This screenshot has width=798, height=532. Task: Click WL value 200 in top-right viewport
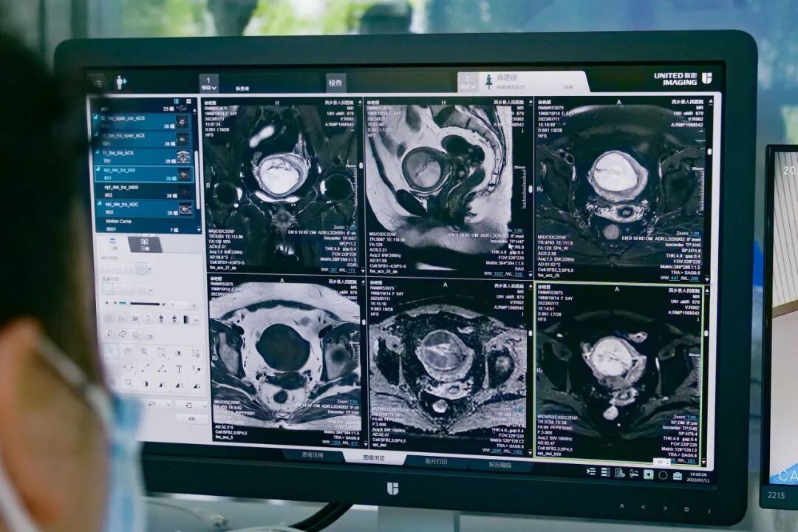(x=694, y=279)
